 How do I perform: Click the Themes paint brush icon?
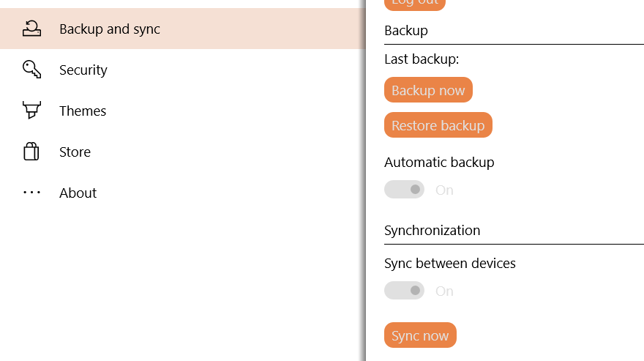31,111
